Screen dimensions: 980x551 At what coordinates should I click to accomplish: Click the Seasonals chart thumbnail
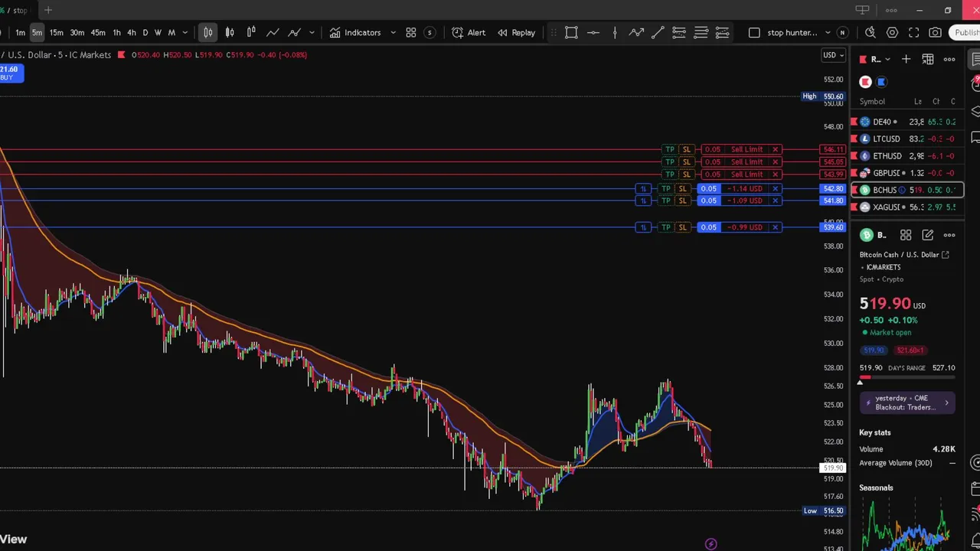pyautogui.click(x=907, y=524)
